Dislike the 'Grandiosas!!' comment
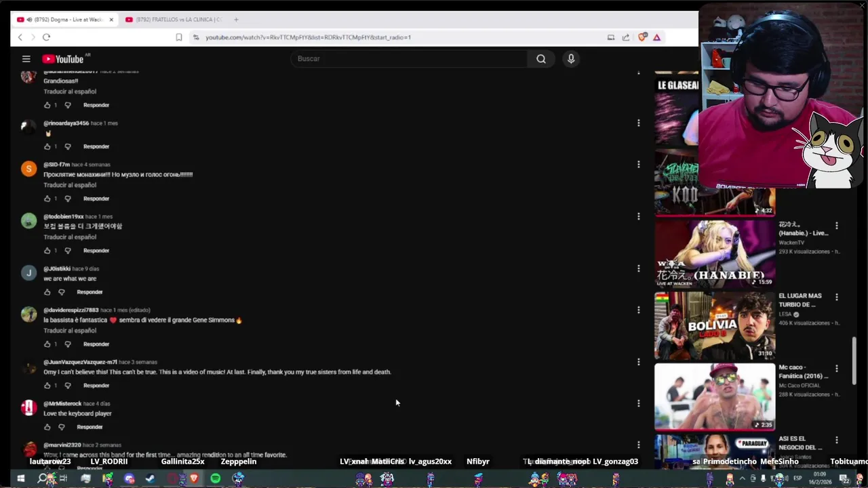This screenshot has height=488, width=868. [x=68, y=105]
